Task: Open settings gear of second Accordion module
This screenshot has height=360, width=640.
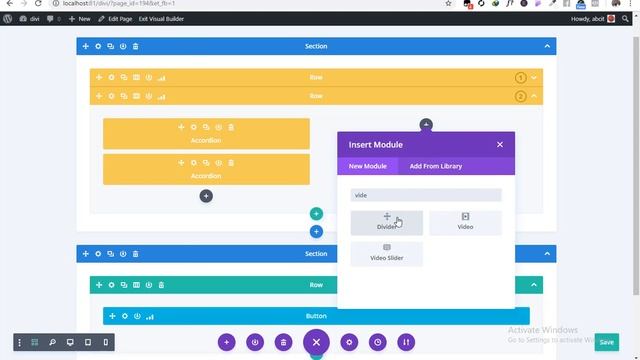Action: pyautogui.click(x=194, y=163)
